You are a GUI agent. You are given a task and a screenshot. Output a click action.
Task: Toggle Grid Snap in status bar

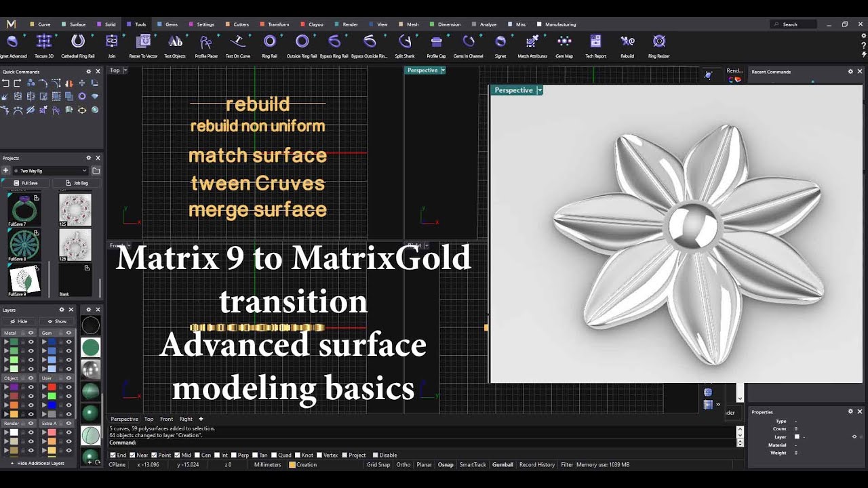378,465
